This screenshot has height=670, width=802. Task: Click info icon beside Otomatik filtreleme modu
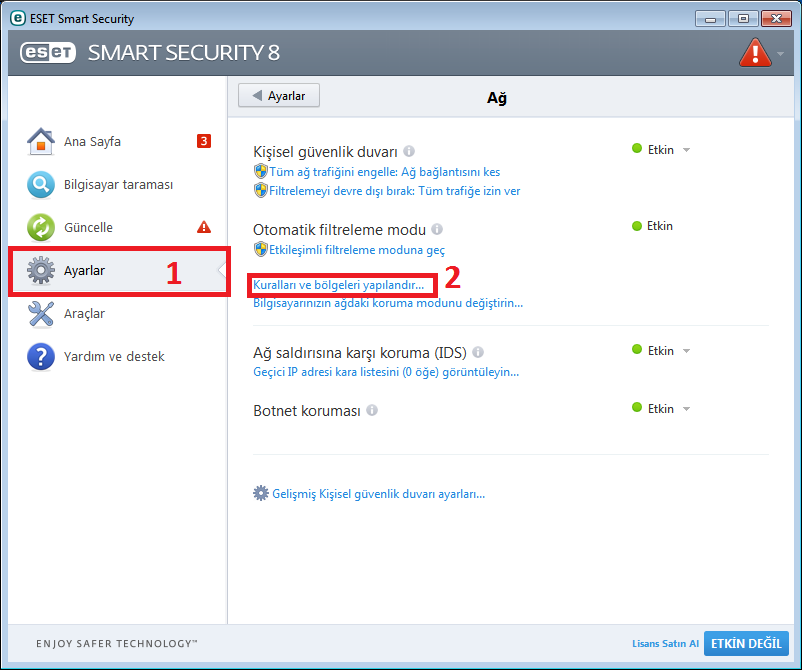click(437, 229)
